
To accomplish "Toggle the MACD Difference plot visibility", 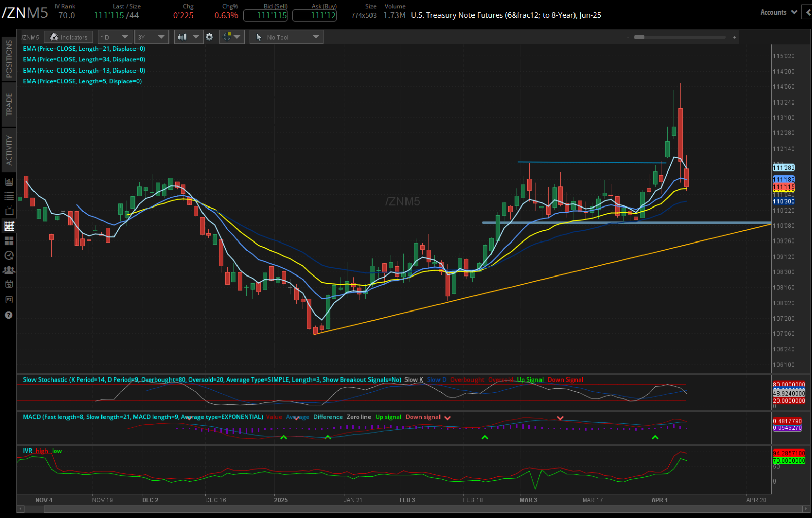I will [x=327, y=417].
